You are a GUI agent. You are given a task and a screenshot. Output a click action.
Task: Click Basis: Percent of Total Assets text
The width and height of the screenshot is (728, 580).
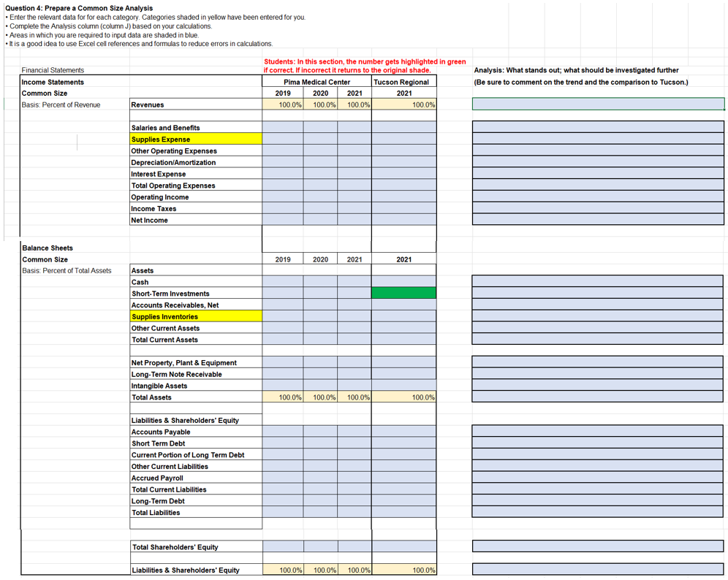click(67, 270)
